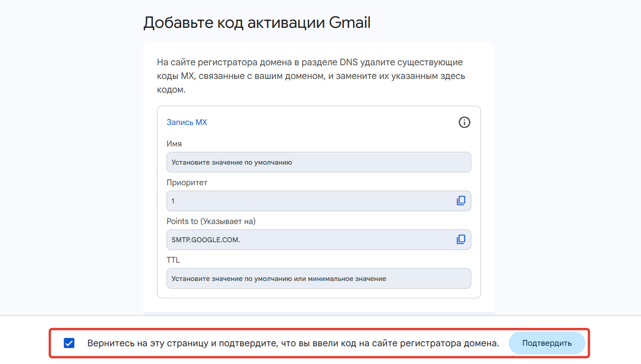Copy the SMTP.GOOGLE.COM. value
The image size is (641, 364).
click(461, 239)
